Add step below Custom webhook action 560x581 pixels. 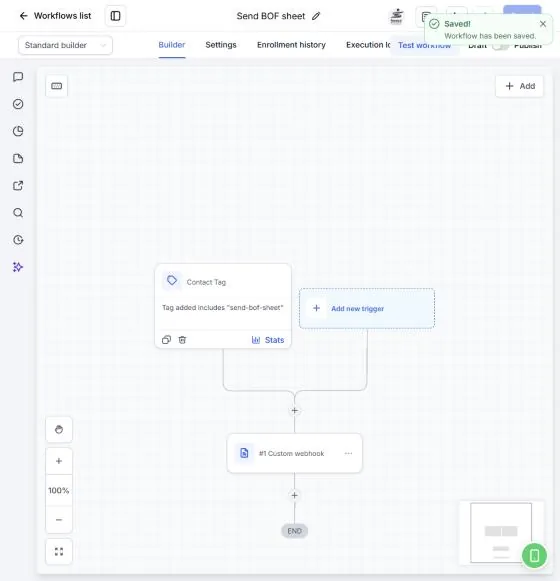point(295,495)
